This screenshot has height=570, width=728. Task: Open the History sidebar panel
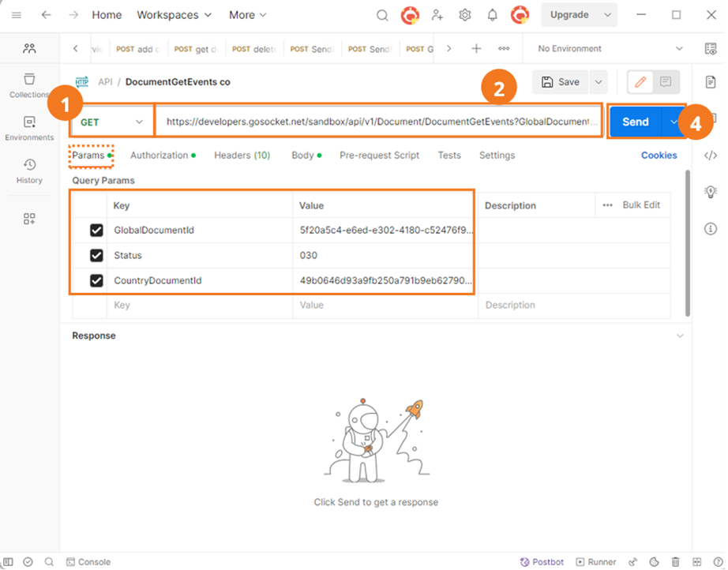tap(29, 171)
